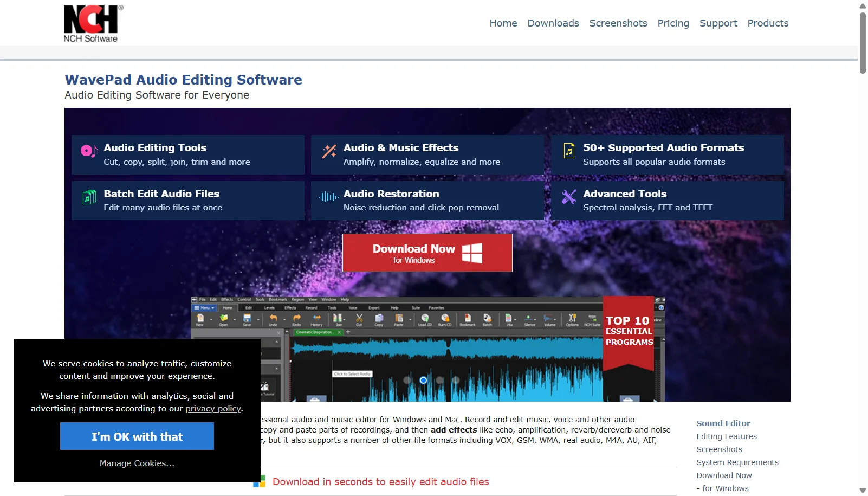Click the page scrollbar up arrow

[x=863, y=5]
